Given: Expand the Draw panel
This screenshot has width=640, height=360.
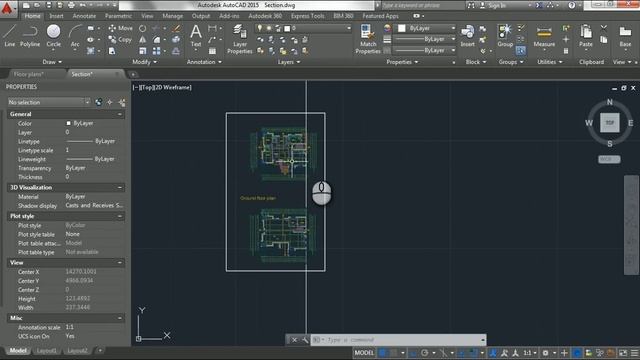Looking at the screenshot, I should click(52, 62).
